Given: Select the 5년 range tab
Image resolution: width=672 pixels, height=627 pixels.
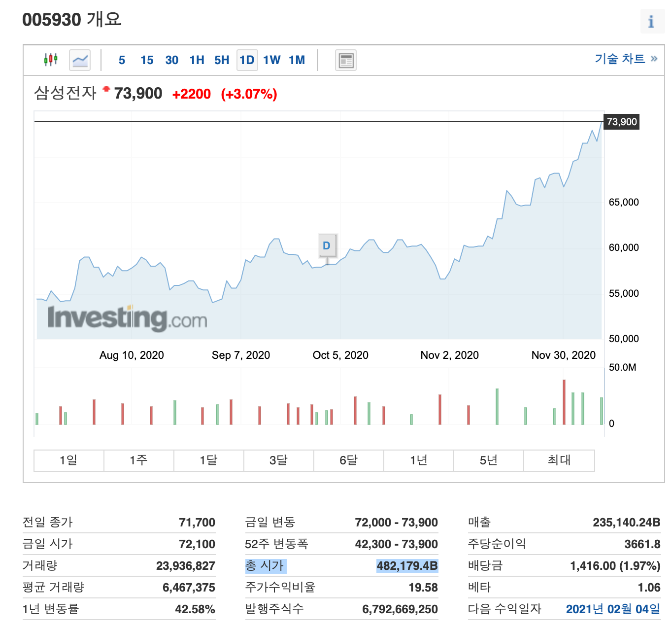Looking at the screenshot, I should click(489, 460).
